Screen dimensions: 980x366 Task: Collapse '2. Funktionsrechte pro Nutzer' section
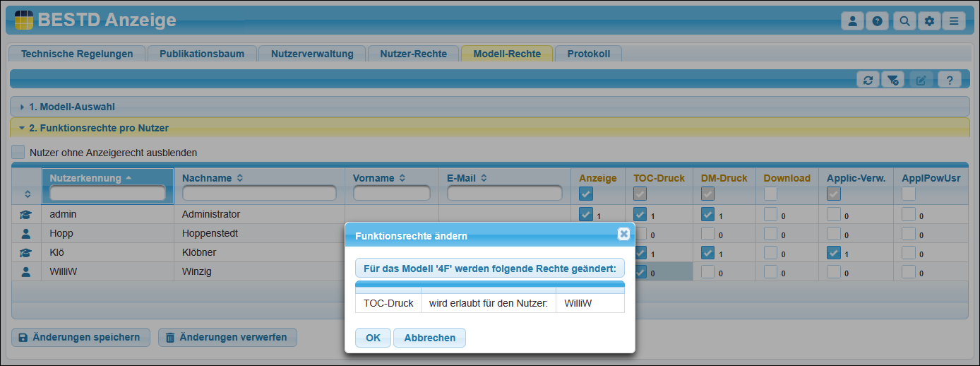point(98,128)
